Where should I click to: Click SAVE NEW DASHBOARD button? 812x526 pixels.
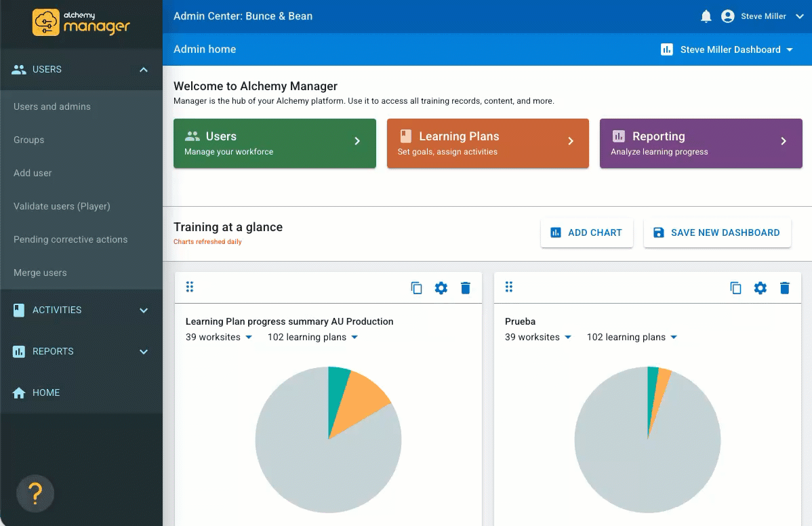click(x=716, y=233)
